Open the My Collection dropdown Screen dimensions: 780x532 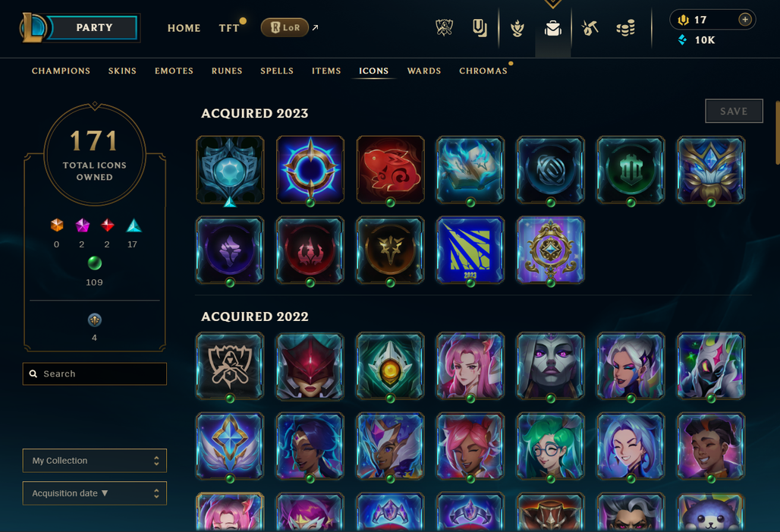(x=95, y=461)
